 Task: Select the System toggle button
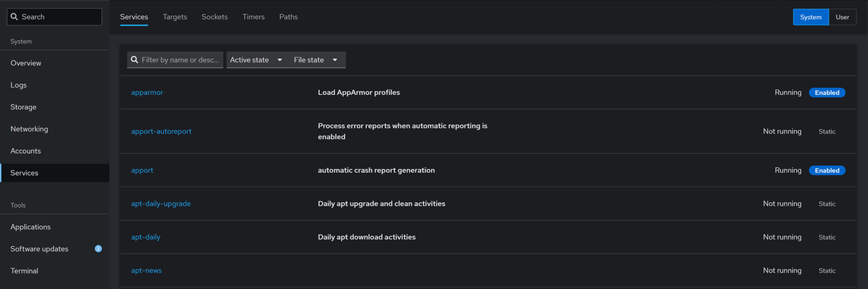(811, 17)
